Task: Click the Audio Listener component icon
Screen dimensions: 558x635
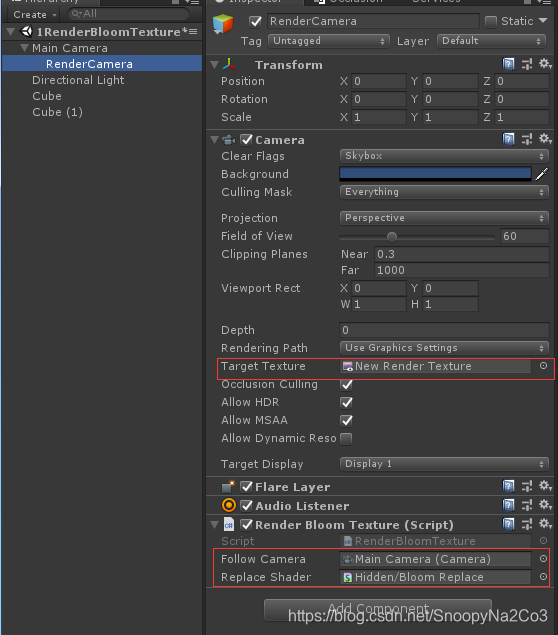Action: (229, 505)
